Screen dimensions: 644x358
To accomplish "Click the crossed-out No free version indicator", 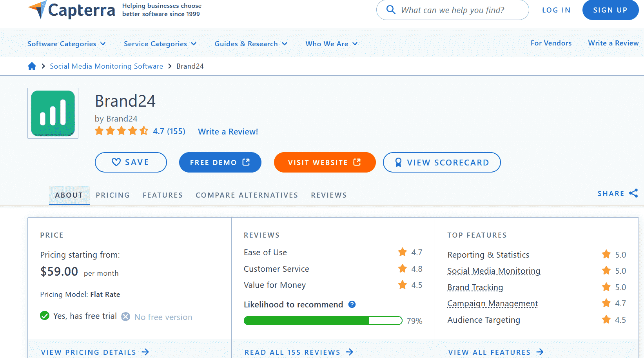I will click(x=125, y=316).
